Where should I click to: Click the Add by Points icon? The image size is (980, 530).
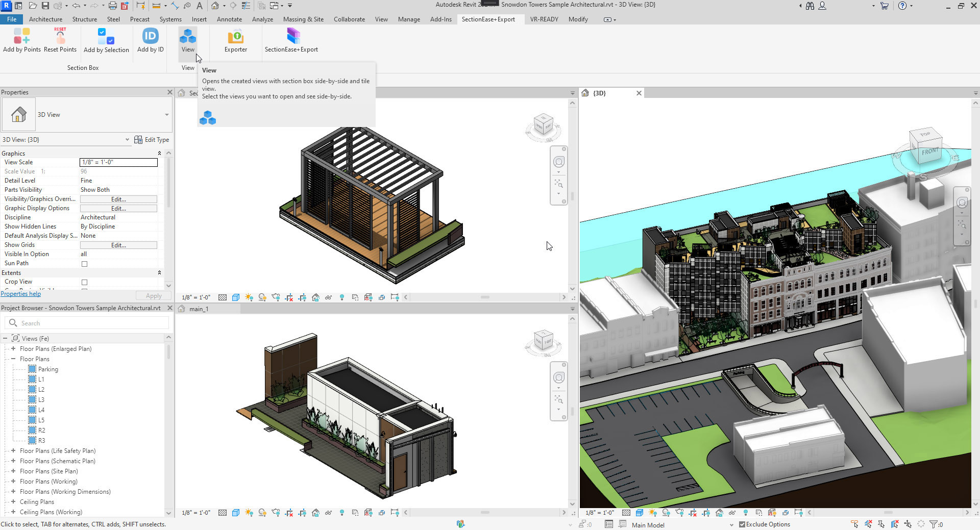21,40
